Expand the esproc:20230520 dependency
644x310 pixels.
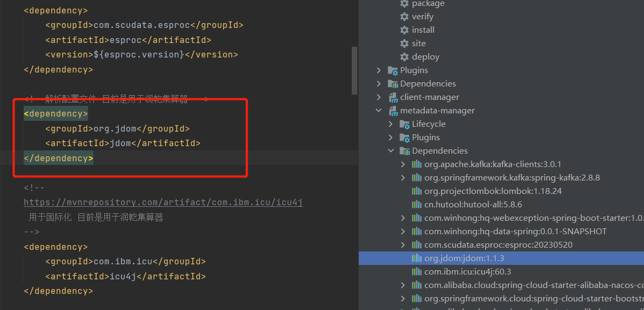click(403, 245)
